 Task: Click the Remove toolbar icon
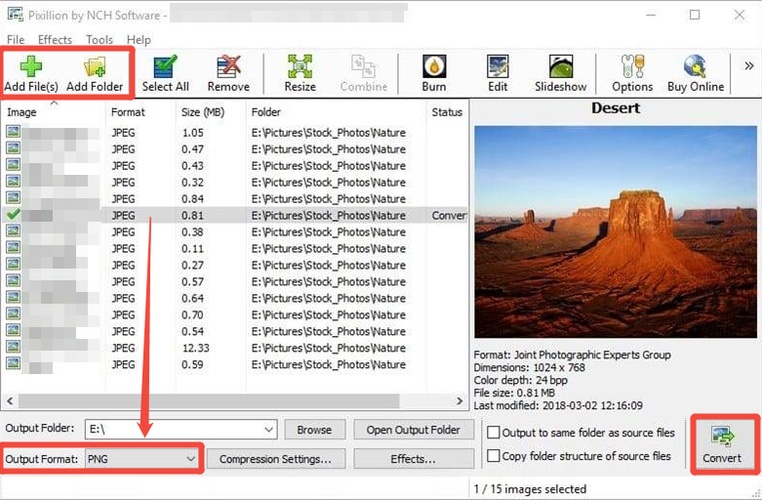pos(228,73)
